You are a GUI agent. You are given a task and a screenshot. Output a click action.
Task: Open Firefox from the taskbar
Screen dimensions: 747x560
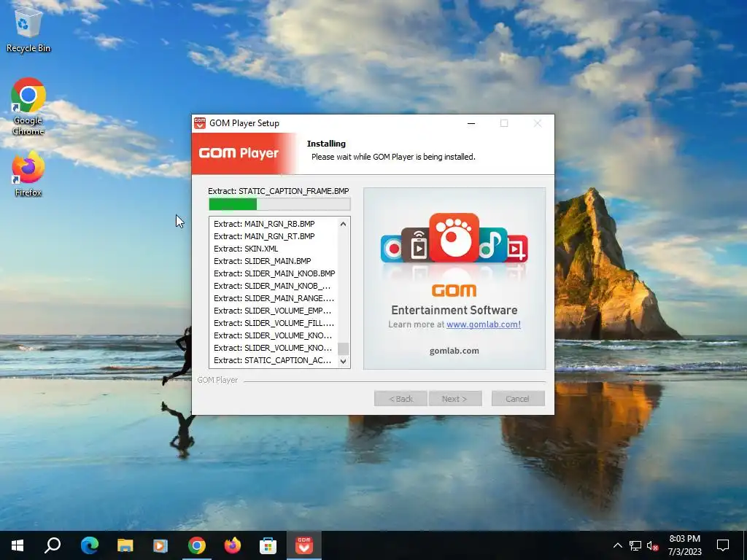click(233, 545)
